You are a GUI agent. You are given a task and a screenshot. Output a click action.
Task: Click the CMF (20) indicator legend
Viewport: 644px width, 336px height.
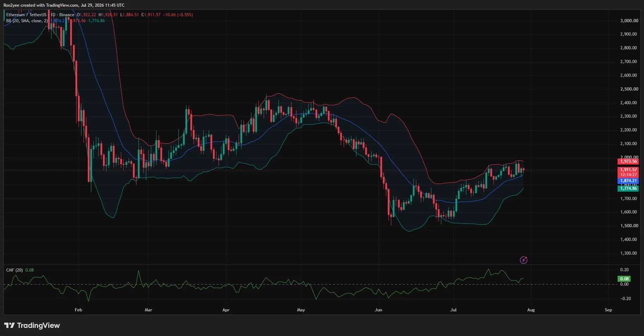(14, 270)
